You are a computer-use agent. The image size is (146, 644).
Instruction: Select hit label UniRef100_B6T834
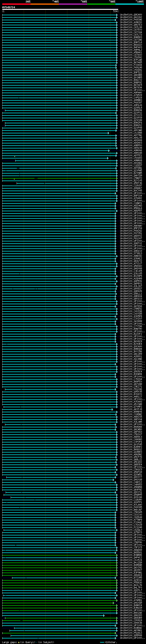[131, 87]
